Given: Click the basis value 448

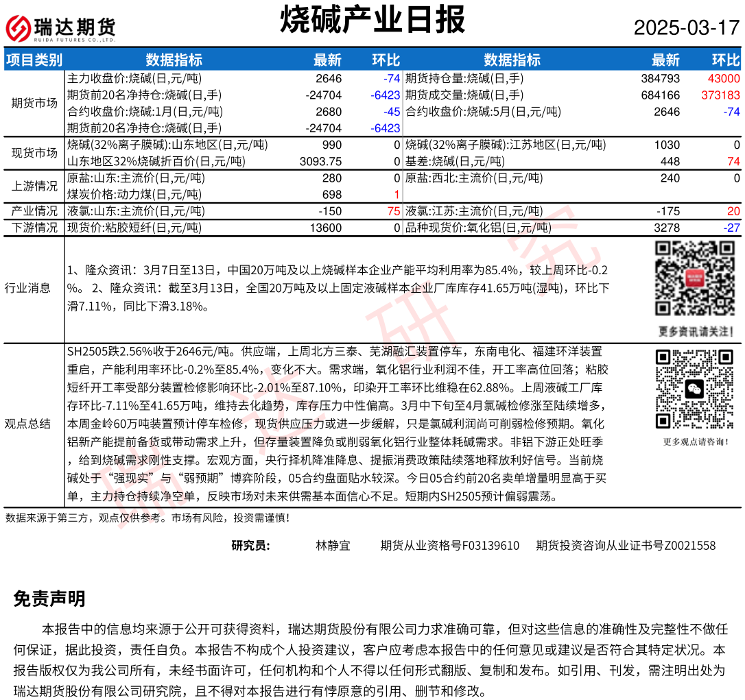Looking at the screenshot, I should pos(670,162).
